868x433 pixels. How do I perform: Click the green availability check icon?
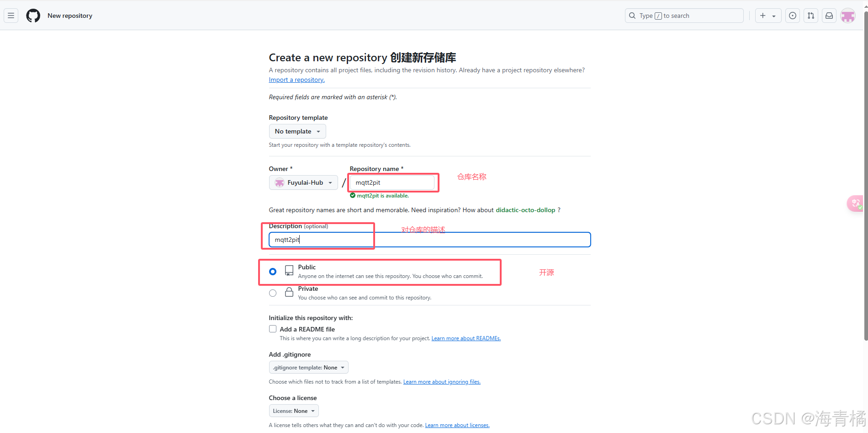tap(353, 196)
